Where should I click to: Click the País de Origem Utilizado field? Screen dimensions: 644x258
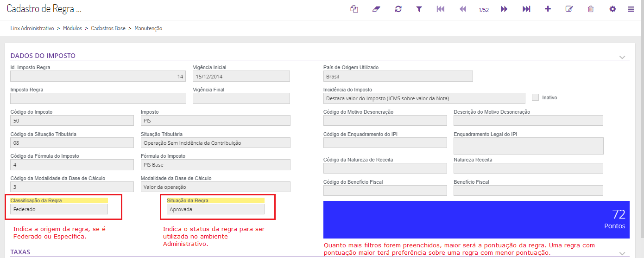click(x=398, y=76)
